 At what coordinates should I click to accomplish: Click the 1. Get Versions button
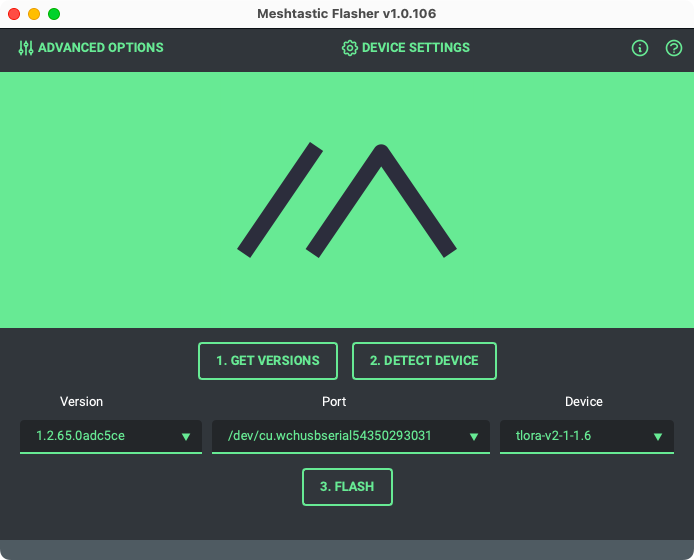click(x=268, y=361)
